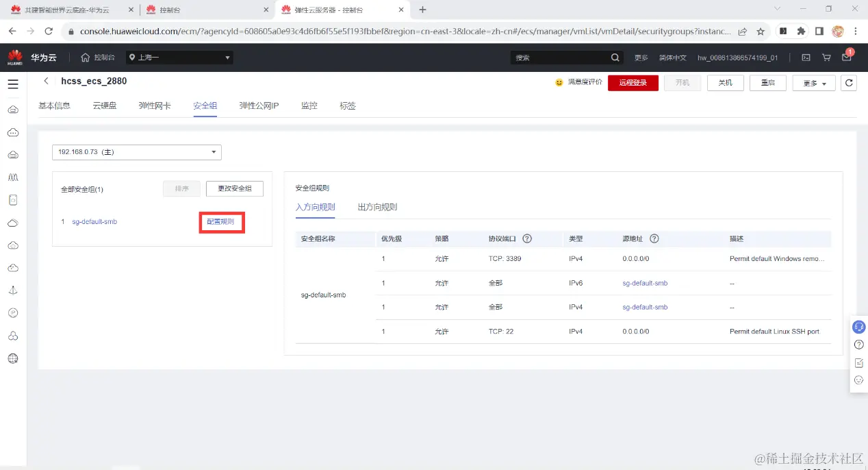Image resolution: width=868 pixels, height=470 pixels.
Task: Switch to 基本信息 tab
Action: pos(54,106)
